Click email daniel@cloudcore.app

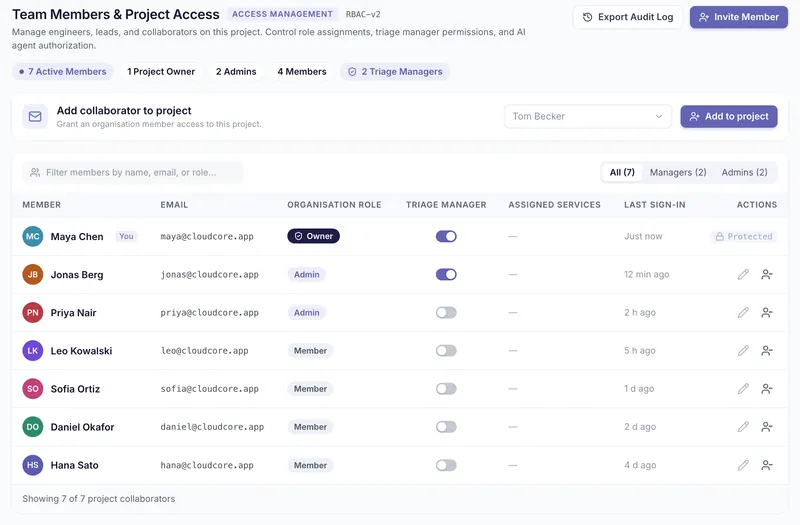point(212,427)
